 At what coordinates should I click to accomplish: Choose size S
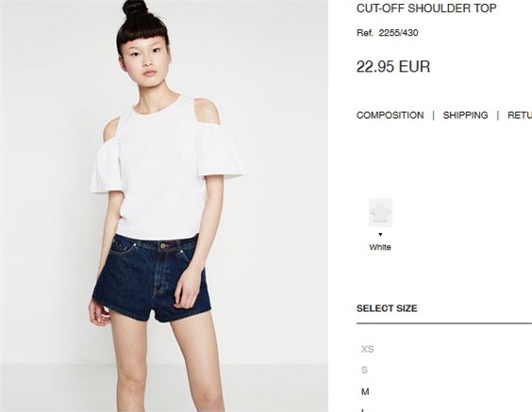364,370
